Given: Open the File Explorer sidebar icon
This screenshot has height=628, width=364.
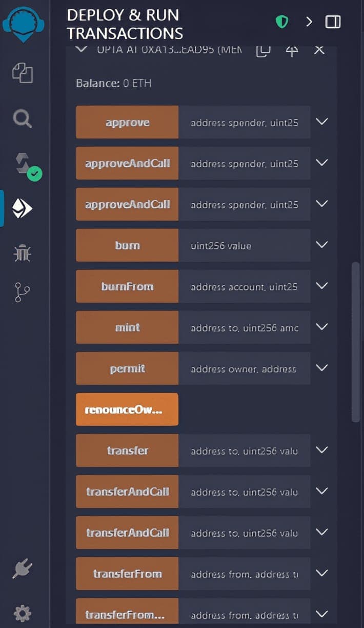Looking at the screenshot, I should pyautogui.click(x=23, y=73).
